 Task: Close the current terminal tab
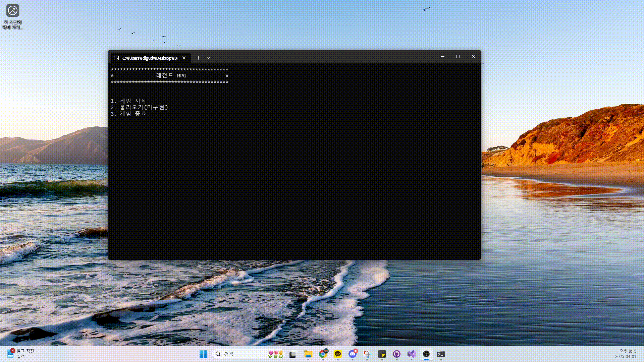point(184,58)
